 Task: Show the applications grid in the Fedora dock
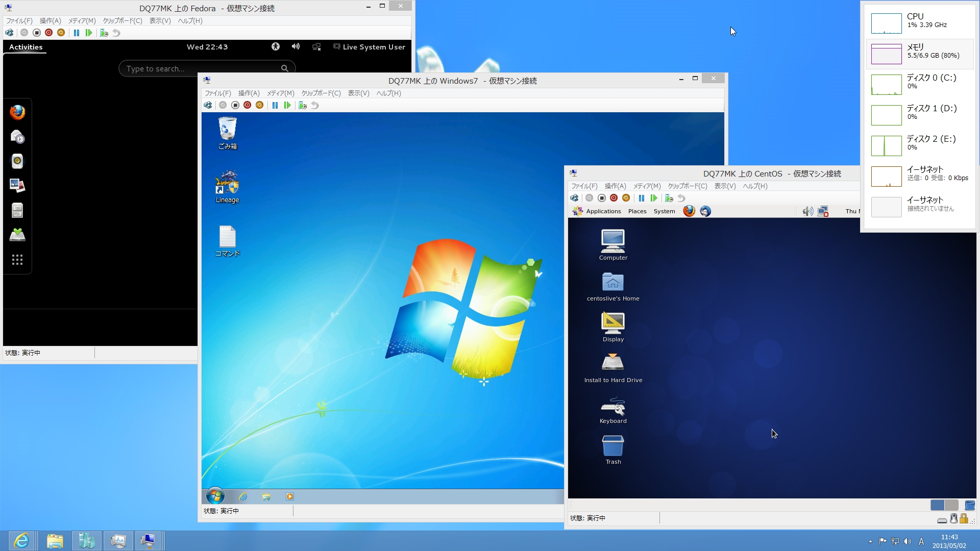click(17, 260)
